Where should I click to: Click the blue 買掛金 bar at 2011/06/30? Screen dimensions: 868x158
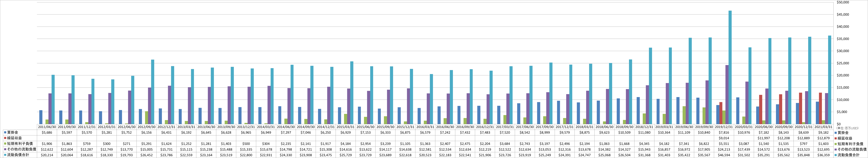click(41, 117)
